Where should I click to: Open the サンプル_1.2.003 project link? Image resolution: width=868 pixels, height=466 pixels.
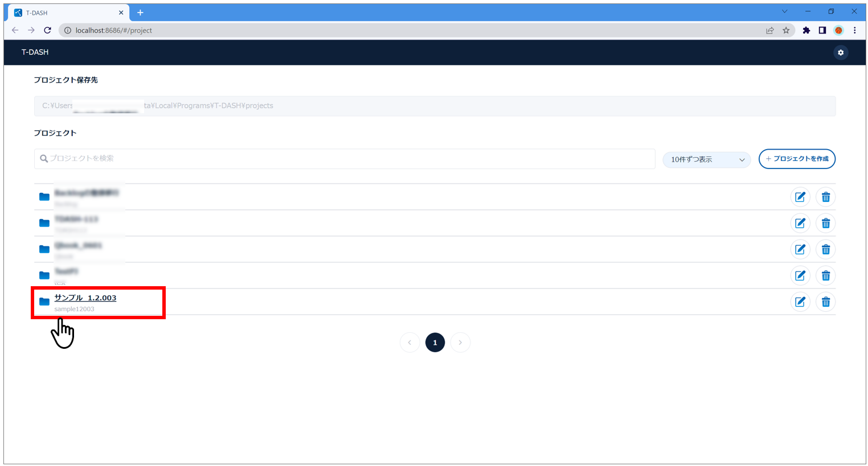[85, 298]
